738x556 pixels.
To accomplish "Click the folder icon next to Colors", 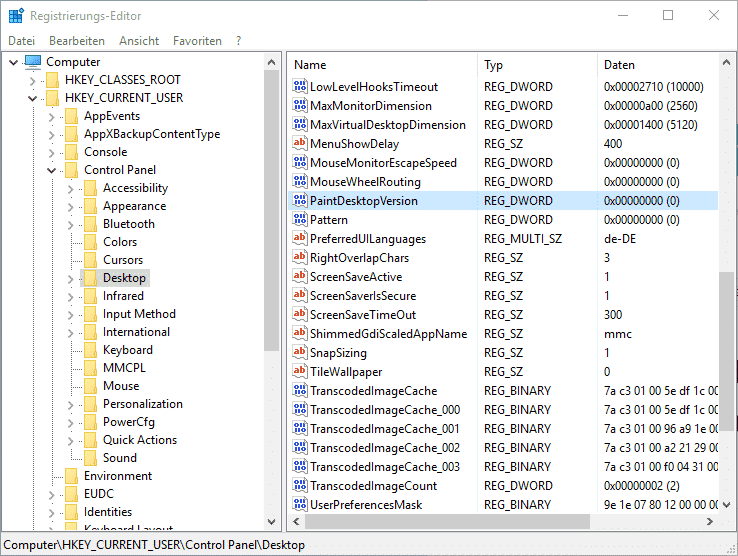I will (90, 242).
